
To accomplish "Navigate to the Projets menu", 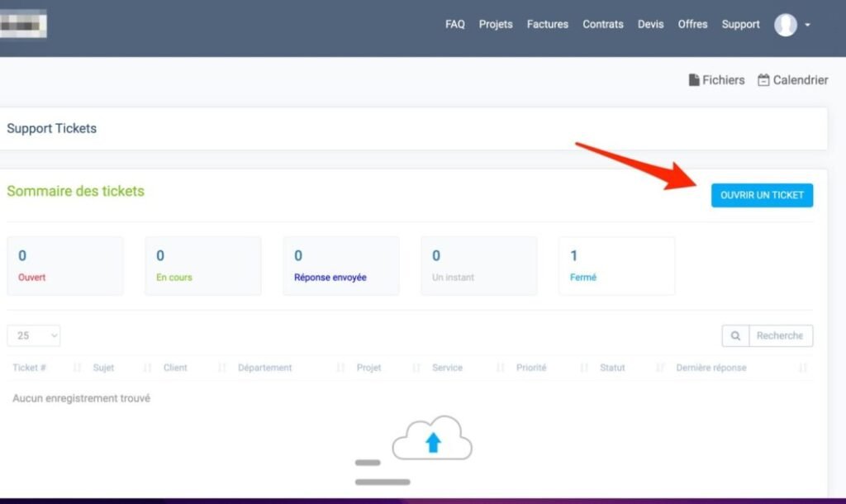I will 496,24.
